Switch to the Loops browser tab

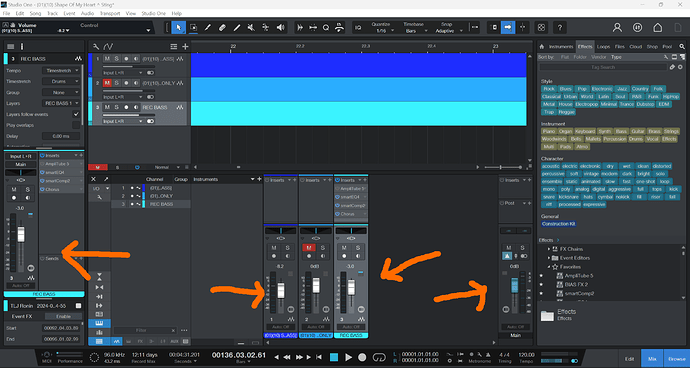point(603,46)
